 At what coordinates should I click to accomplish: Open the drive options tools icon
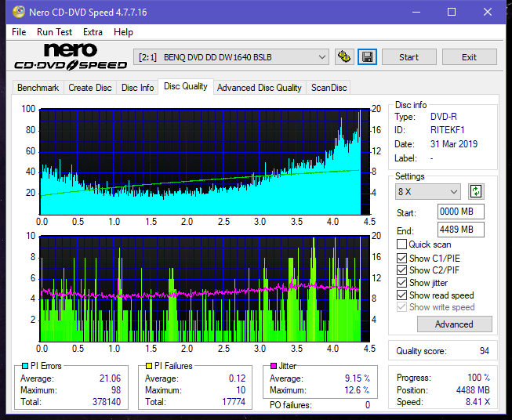[x=344, y=57]
